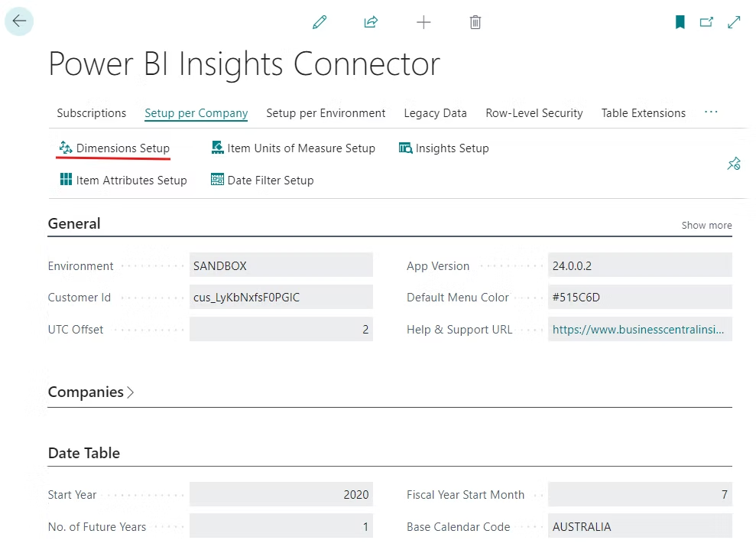Image resolution: width=756 pixels, height=550 pixels.
Task: Click the expand to full screen icon
Action: pos(734,22)
